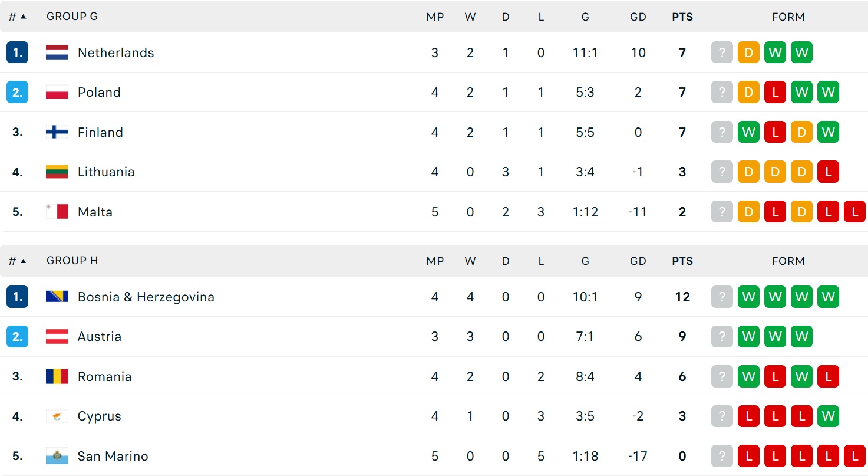This screenshot has height=476, width=868.
Task: Click Poland's red L form badge
Action: (775, 92)
